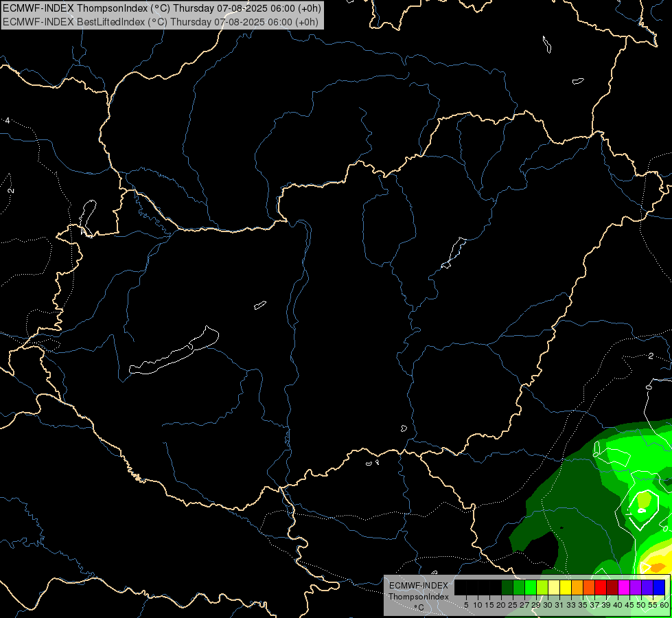
Task: Click legend tick value '10'
Action: click(x=478, y=605)
